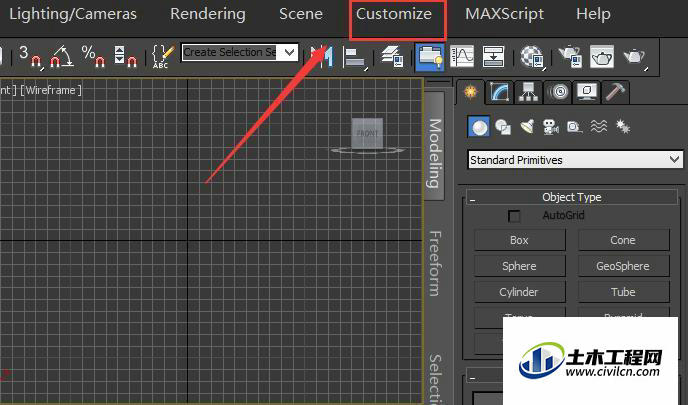The width and height of the screenshot is (688, 405).
Task: Switch to the Modify panel tab
Action: click(x=500, y=92)
